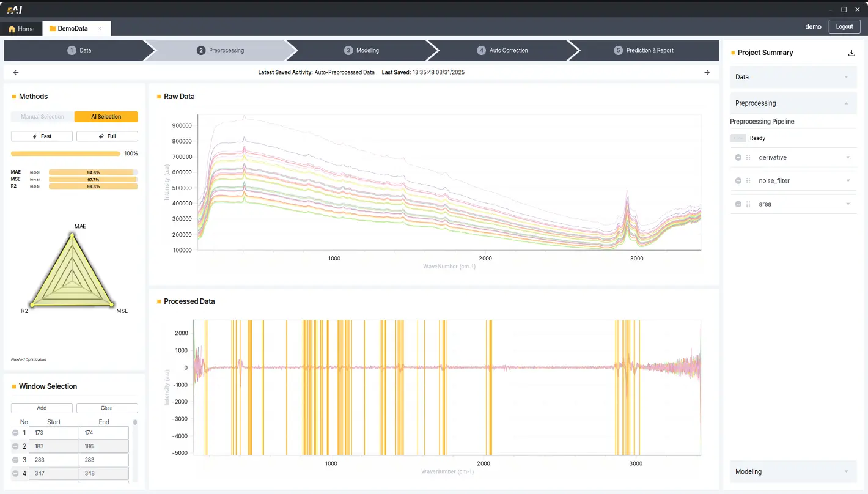Viewport: 868px width, 494px height.
Task: Edit row 1 End value 174
Action: tap(104, 432)
